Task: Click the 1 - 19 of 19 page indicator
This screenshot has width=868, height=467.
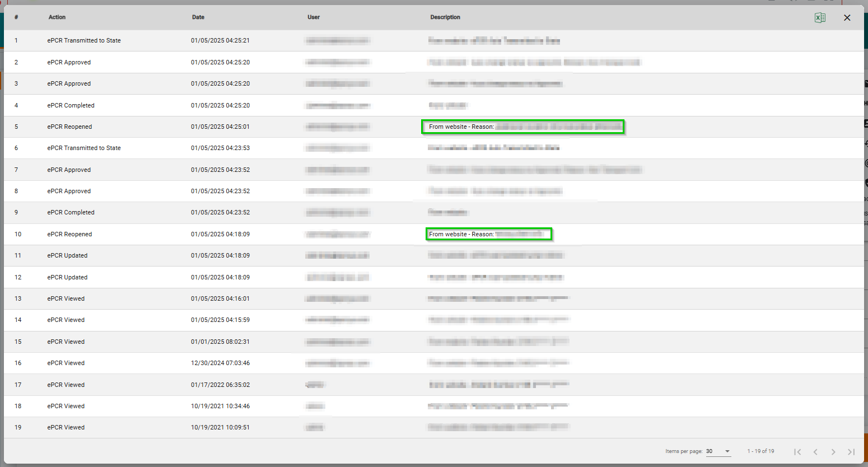Action: tap(761, 451)
